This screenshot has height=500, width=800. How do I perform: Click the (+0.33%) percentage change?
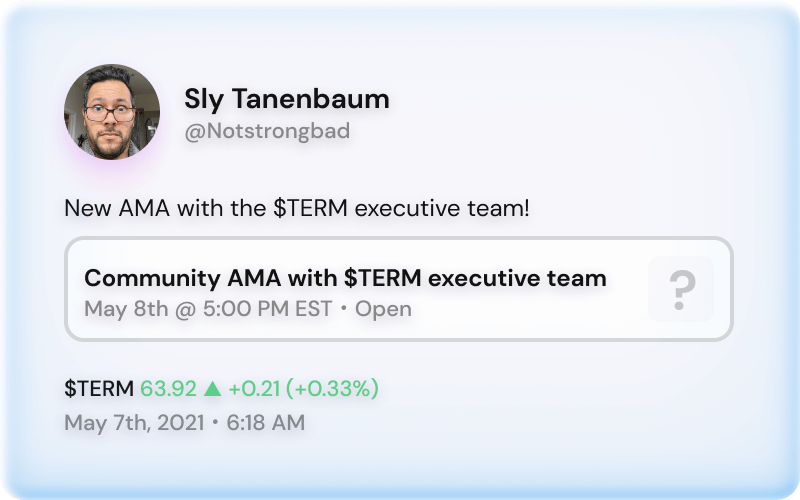tap(332, 389)
